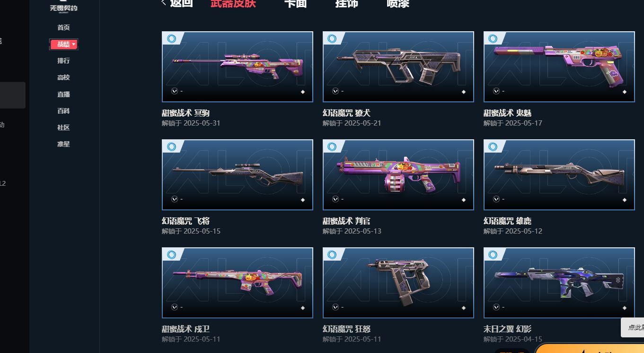
Task: Open 排行 from the sidebar menu
Action: (x=63, y=61)
